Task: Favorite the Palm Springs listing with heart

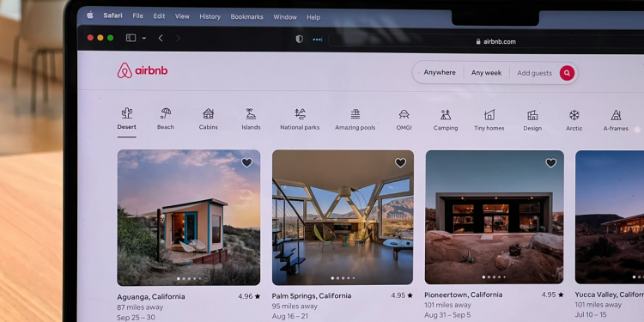Action: [400, 162]
